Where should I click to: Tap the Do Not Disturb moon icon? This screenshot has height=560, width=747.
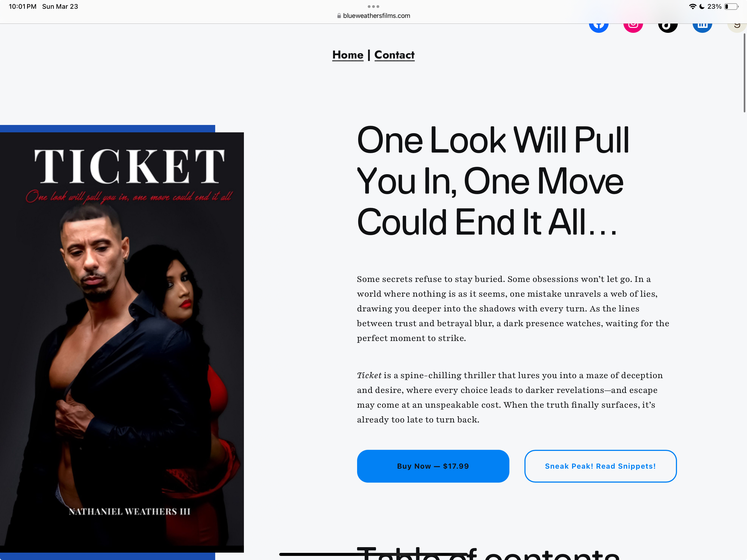coord(702,6)
